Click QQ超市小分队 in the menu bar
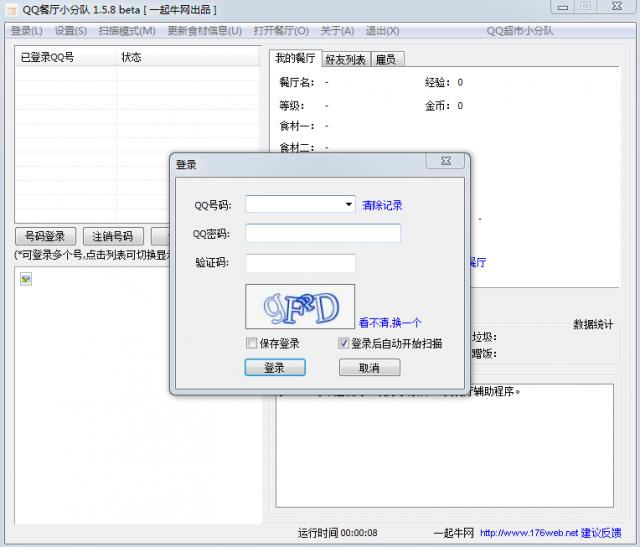This screenshot has width=640, height=547. tap(520, 31)
